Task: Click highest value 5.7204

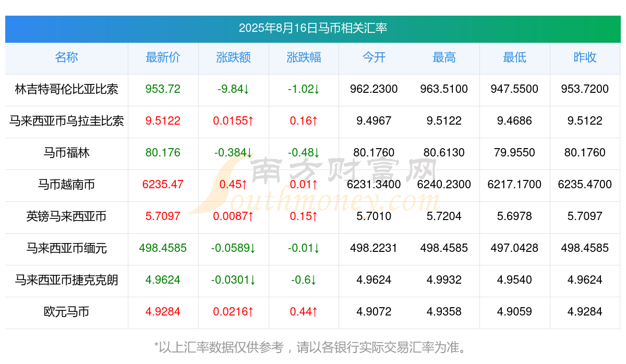Action: [444, 216]
